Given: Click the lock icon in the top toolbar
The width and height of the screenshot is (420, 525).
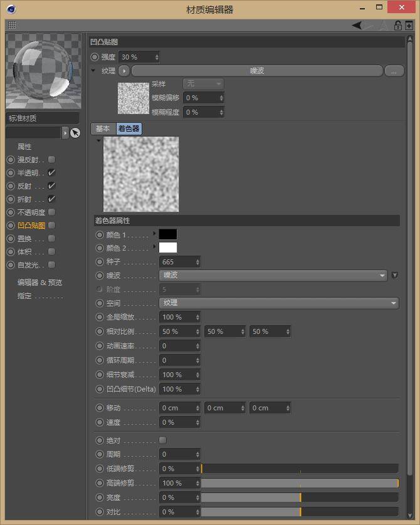Looking at the screenshot, I should (x=397, y=25).
